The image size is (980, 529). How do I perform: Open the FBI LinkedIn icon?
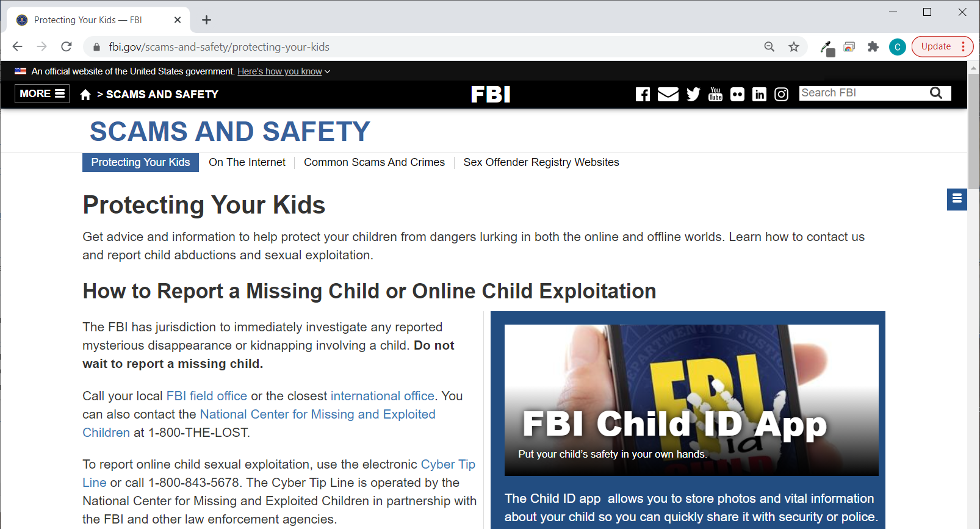759,94
